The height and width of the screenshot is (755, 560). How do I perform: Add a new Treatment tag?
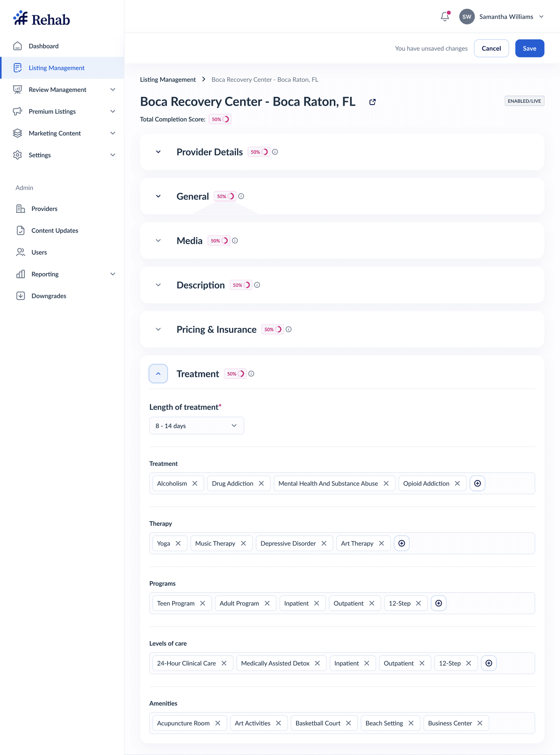(x=477, y=483)
